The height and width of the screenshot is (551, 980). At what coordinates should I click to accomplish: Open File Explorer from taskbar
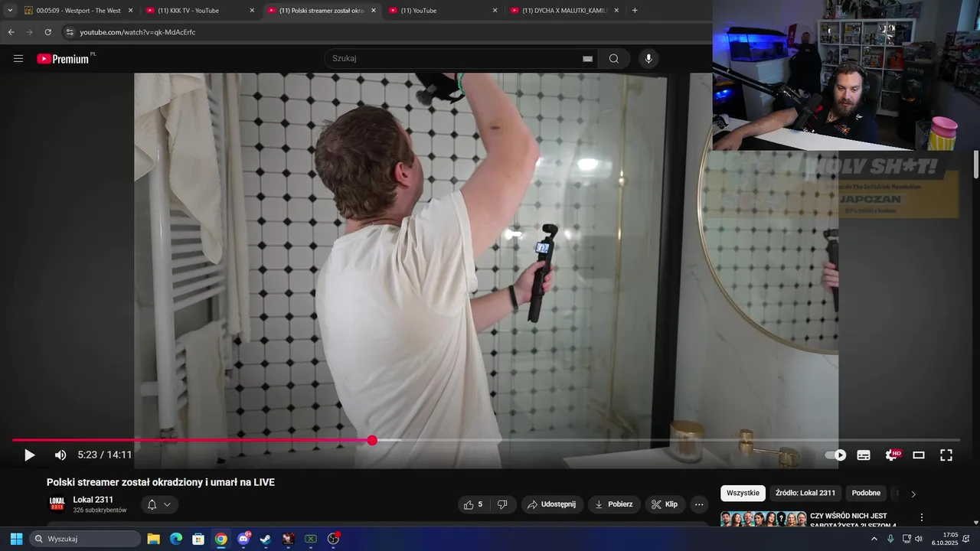153,539
